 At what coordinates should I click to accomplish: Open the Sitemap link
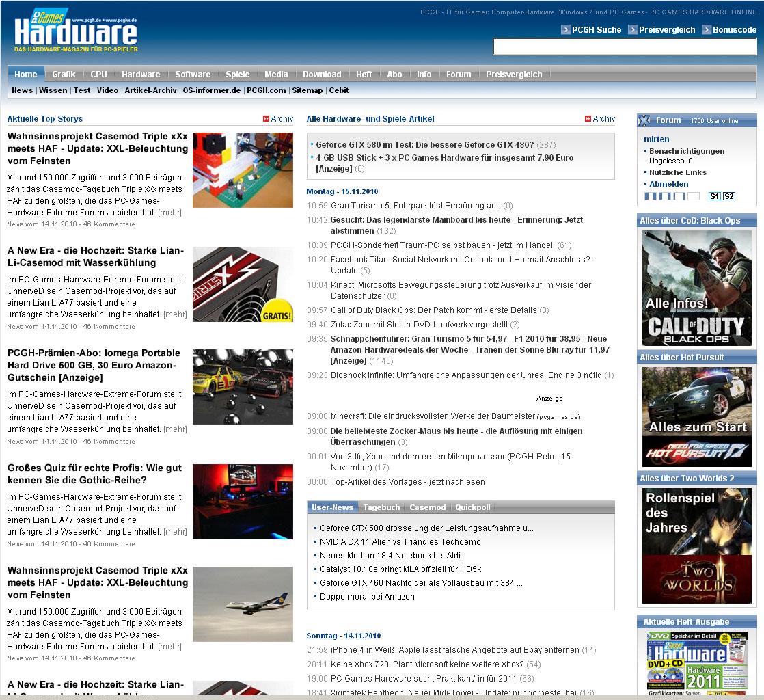pos(308,90)
